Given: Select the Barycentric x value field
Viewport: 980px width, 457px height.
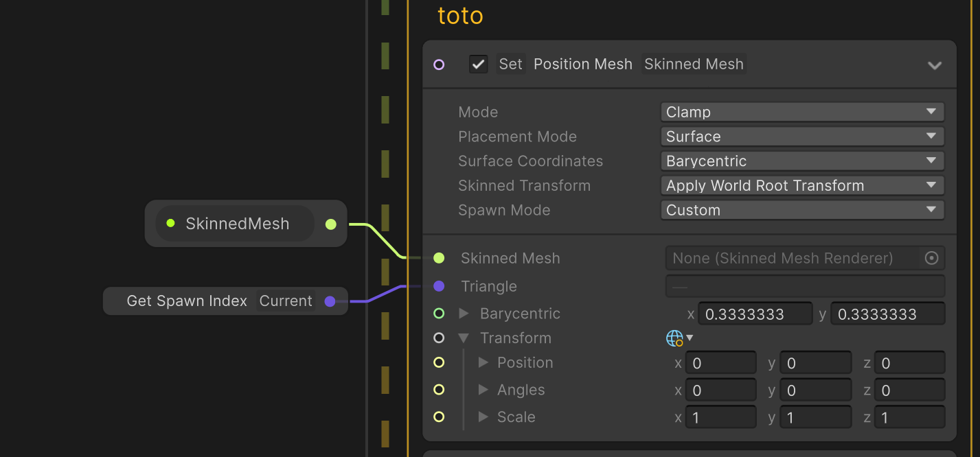Looking at the screenshot, I should [755, 314].
